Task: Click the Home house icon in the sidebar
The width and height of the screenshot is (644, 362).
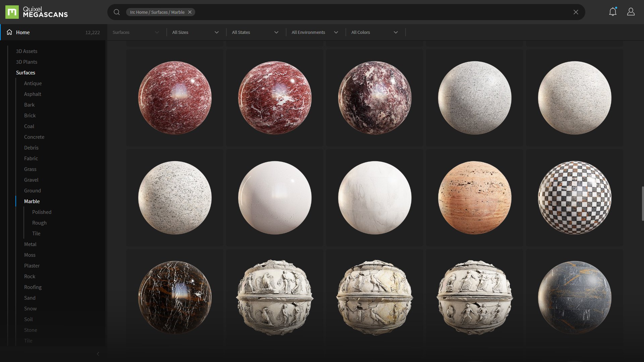Action: (9, 32)
